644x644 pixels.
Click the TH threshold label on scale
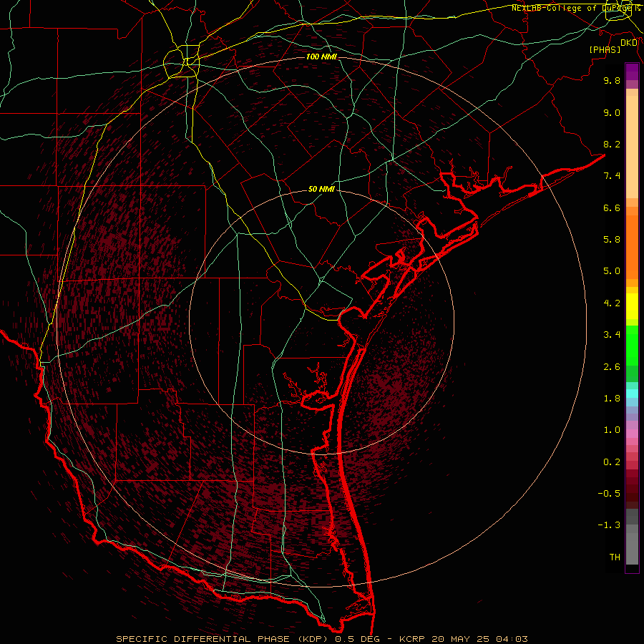point(615,557)
